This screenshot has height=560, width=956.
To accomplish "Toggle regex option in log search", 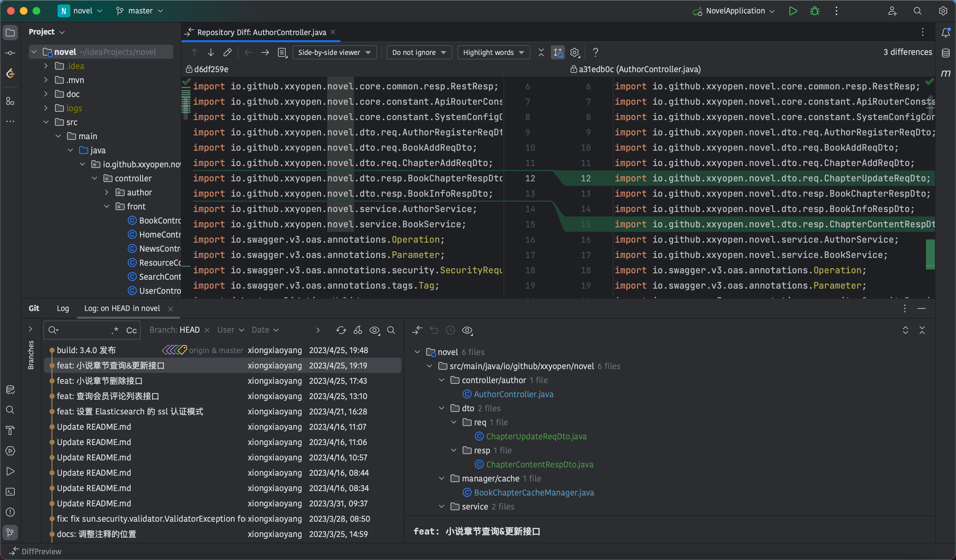I will point(115,330).
